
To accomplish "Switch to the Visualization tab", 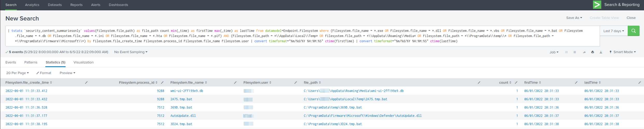I will 83,62.
